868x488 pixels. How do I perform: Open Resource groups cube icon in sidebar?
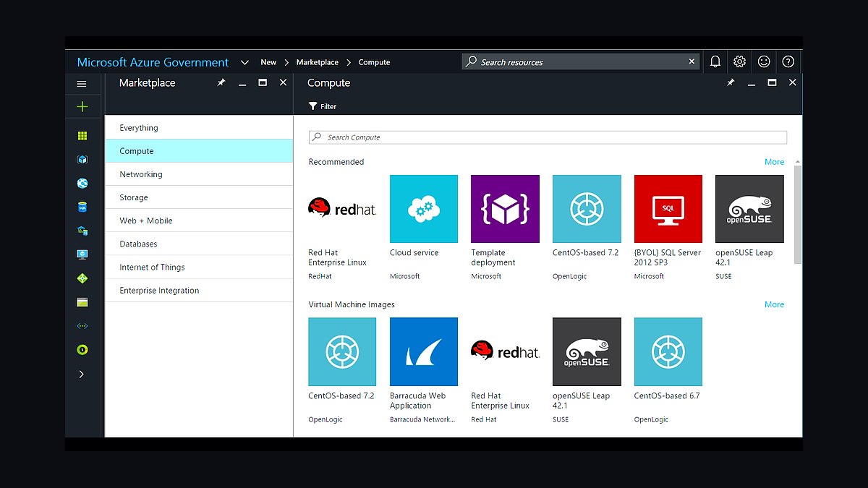click(x=82, y=159)
